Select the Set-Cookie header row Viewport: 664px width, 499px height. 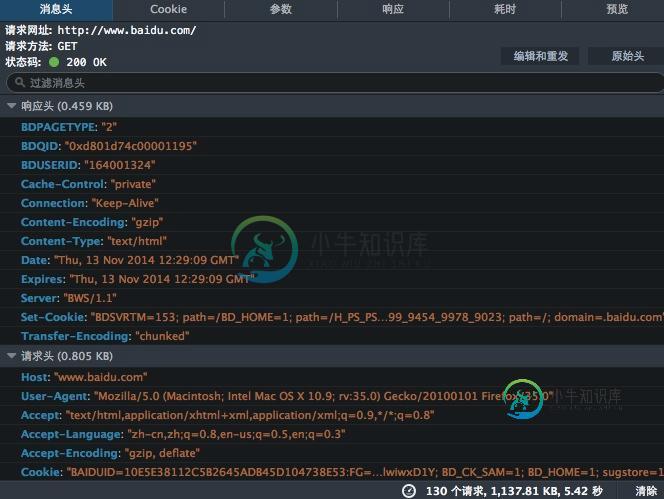(332, 317)
